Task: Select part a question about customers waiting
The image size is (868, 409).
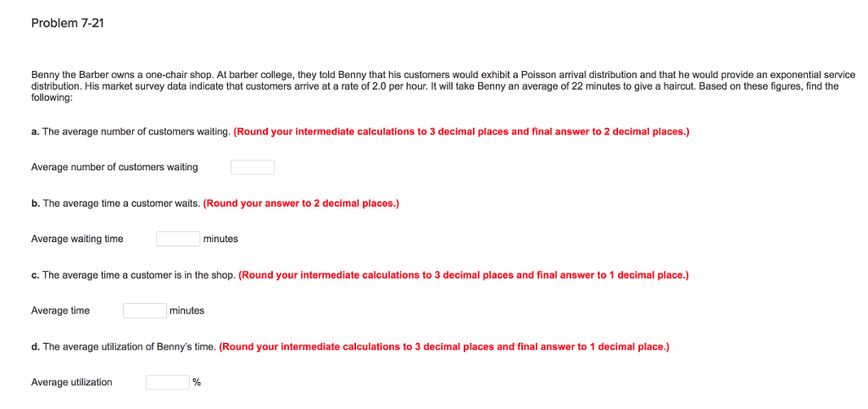Action: pyautogui.click(x=131, y=131)
